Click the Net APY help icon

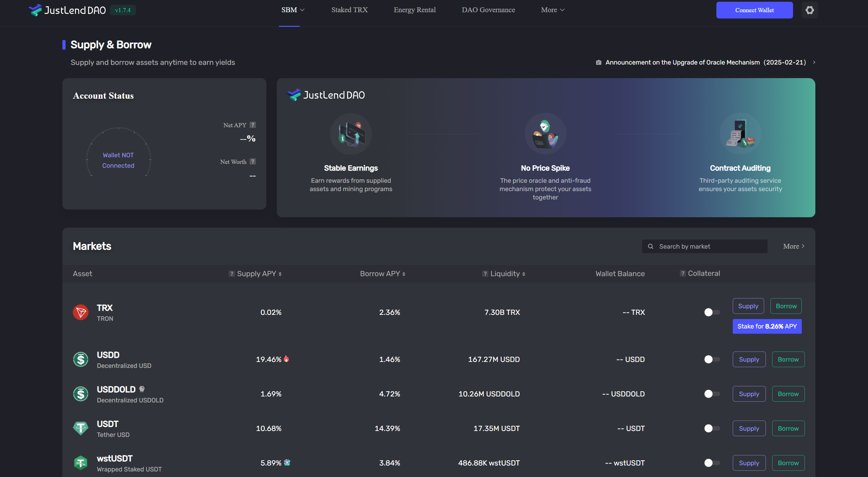pyautogui.click(x=253, y=125)
